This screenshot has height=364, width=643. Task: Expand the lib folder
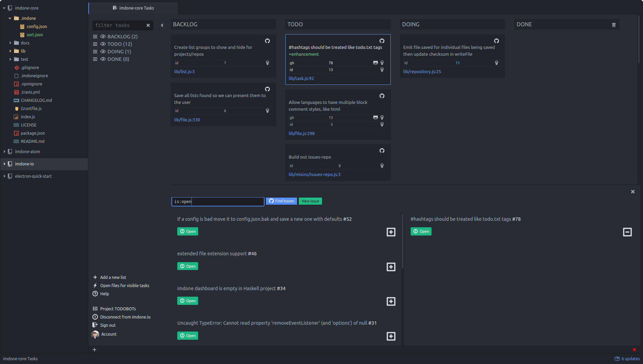pos(10,51)
